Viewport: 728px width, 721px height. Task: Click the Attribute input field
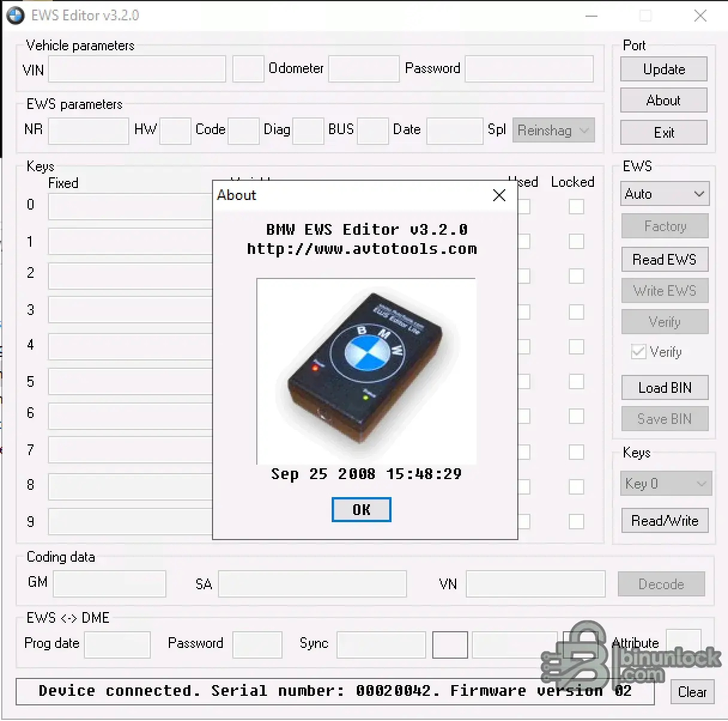coord(684,642)
